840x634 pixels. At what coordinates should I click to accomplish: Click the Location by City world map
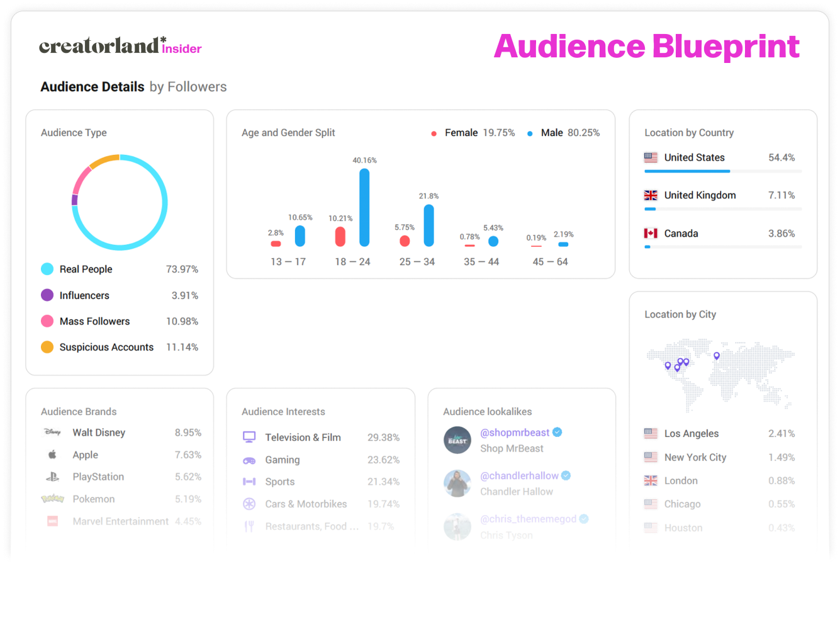(x=721, y=375)
